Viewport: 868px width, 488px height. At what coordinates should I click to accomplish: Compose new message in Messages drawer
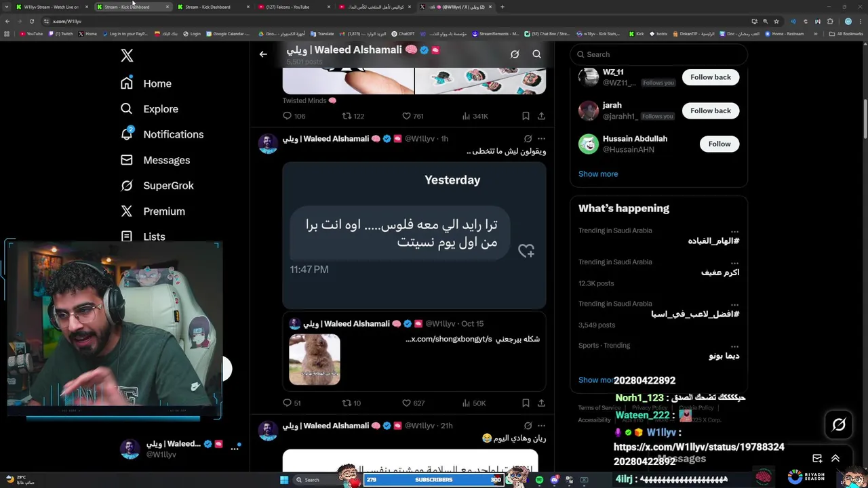(x=817, y=459)
